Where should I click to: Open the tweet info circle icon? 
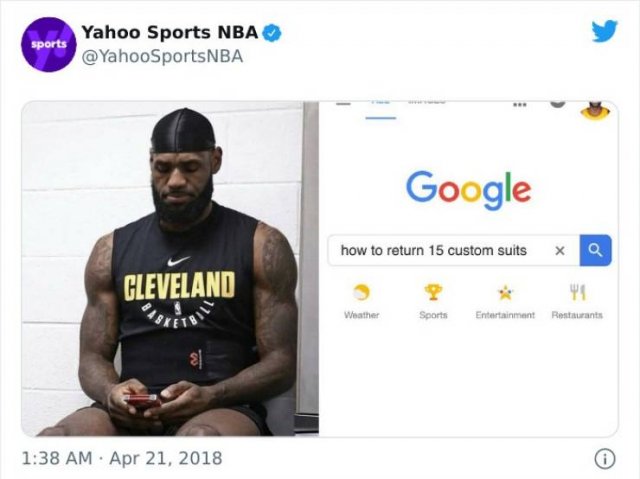point(604,459)
